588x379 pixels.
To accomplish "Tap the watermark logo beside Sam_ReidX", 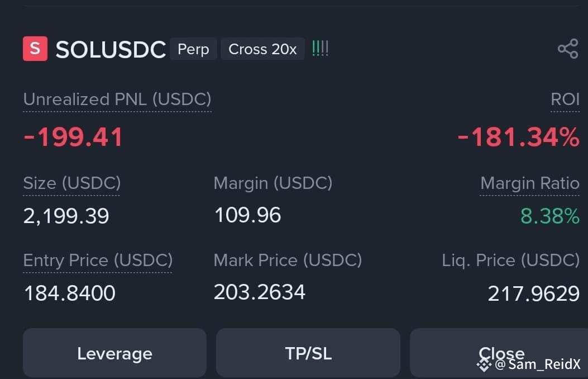I will (x=484, y=364).
